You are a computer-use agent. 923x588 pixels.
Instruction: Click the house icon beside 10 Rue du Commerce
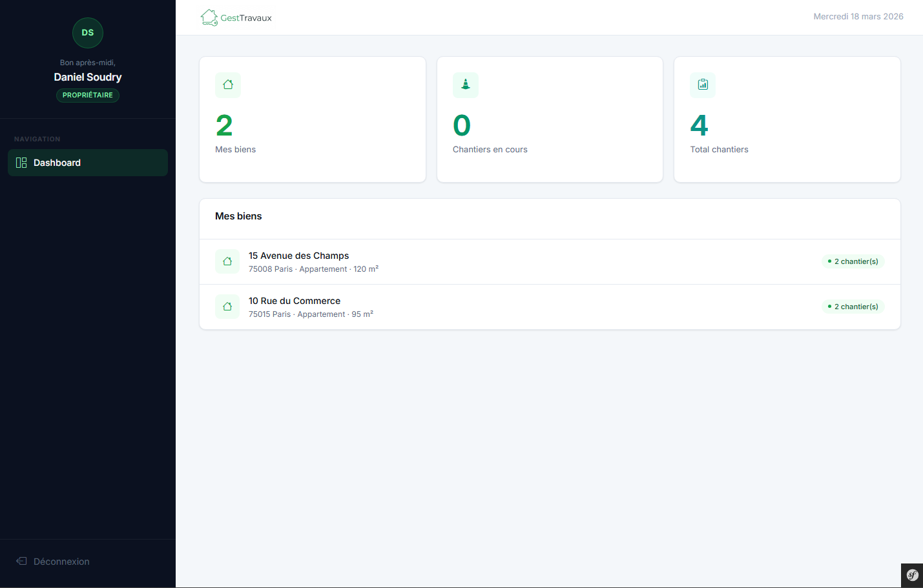point(227,307)
